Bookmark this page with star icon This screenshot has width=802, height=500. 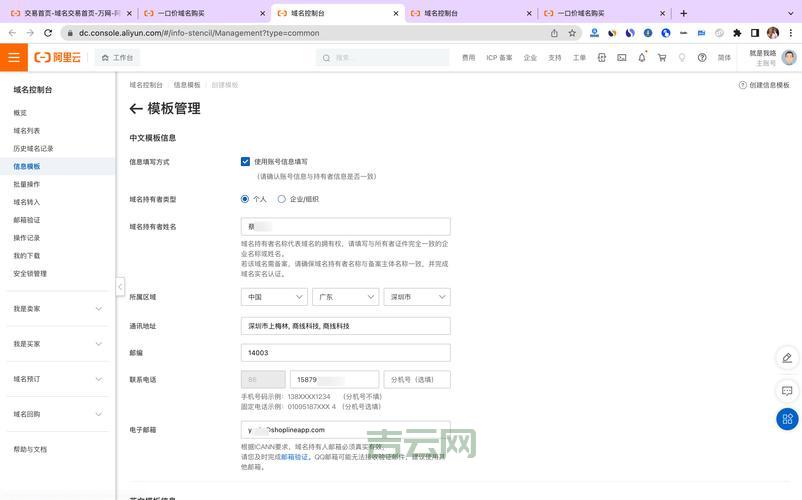(572, 33)
